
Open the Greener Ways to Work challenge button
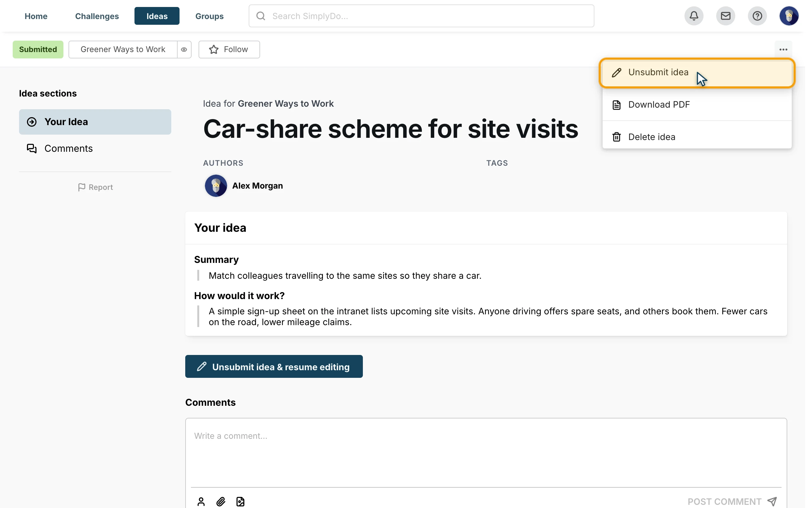tap(123, 50)
